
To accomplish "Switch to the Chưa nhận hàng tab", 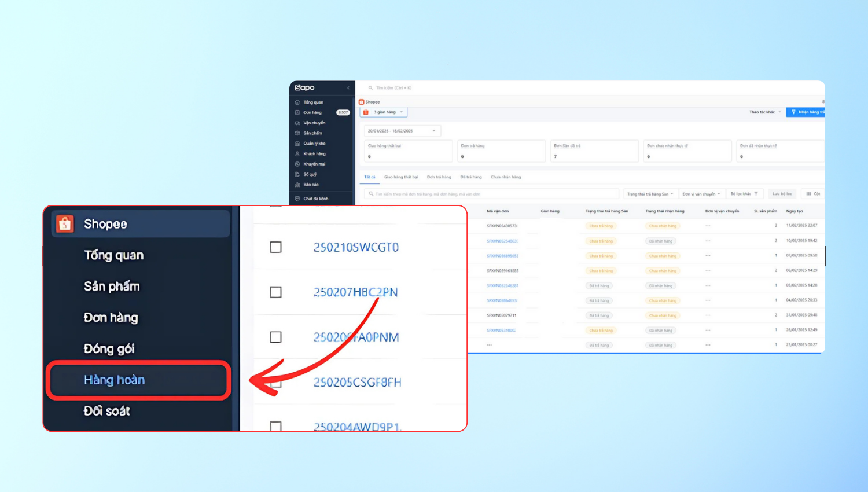I will pos(506,177).
